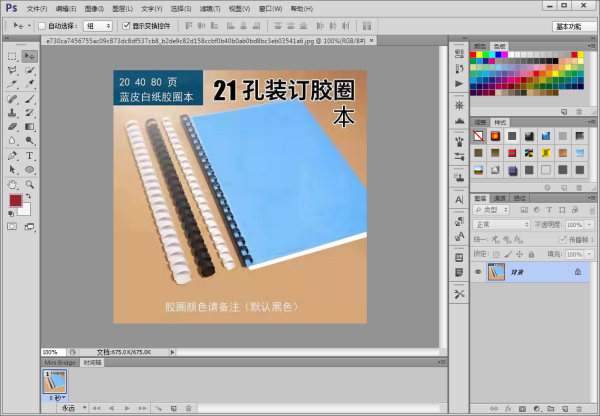The height and width of the screenshot is (416, 600).
Task: Hide the 背景 layer with eye icon
Action: click(478, 272)
